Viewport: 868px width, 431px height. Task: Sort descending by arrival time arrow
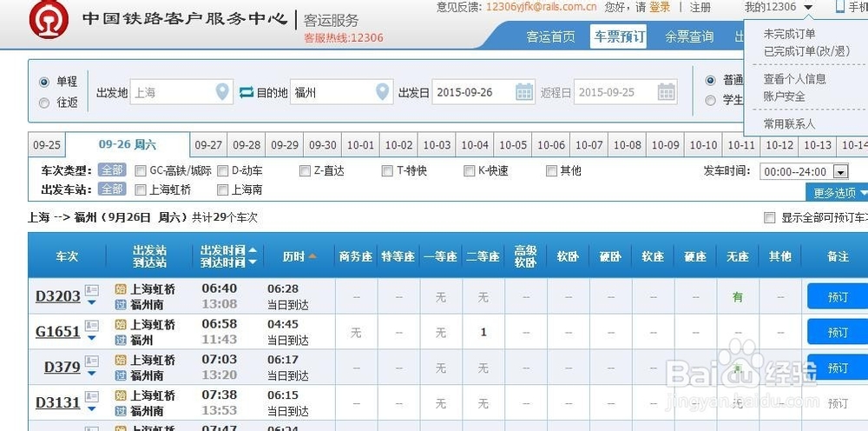coord(253,262)
